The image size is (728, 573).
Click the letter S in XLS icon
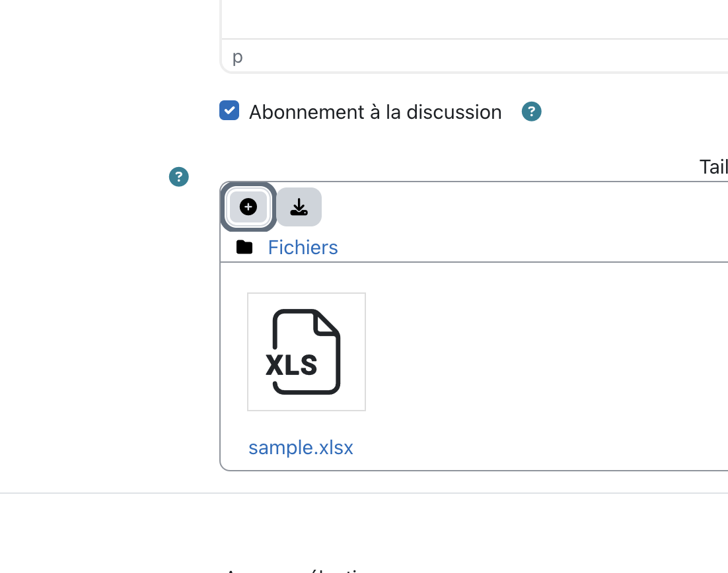tap(307, 365)
